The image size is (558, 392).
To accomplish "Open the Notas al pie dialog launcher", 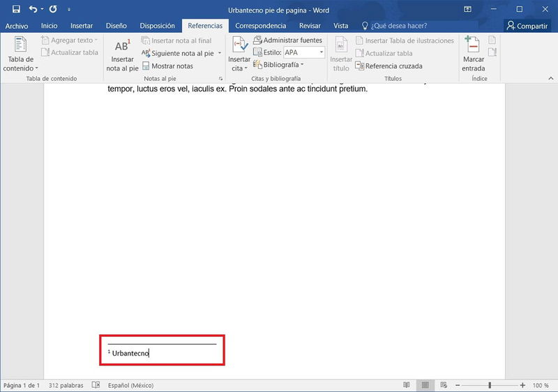I will pos(220,79).
